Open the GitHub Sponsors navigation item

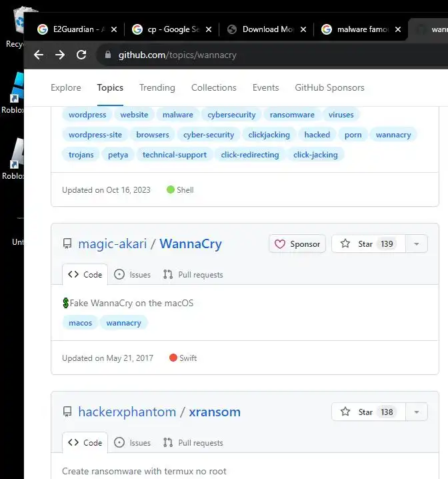pos(329,87)
